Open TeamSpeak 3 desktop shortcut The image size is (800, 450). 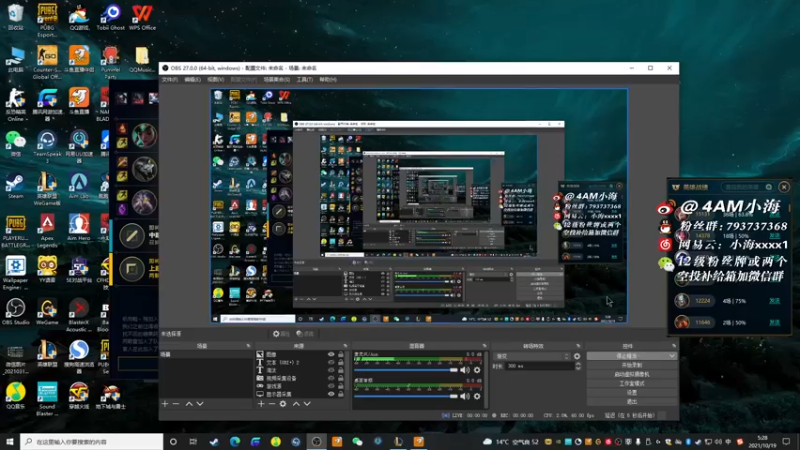[47, 147]
